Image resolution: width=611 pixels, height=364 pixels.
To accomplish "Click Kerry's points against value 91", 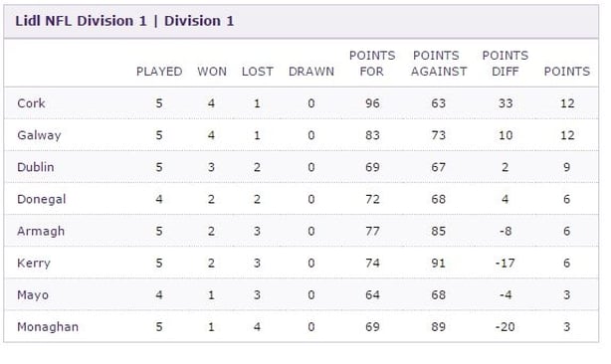I will point(439,264).
